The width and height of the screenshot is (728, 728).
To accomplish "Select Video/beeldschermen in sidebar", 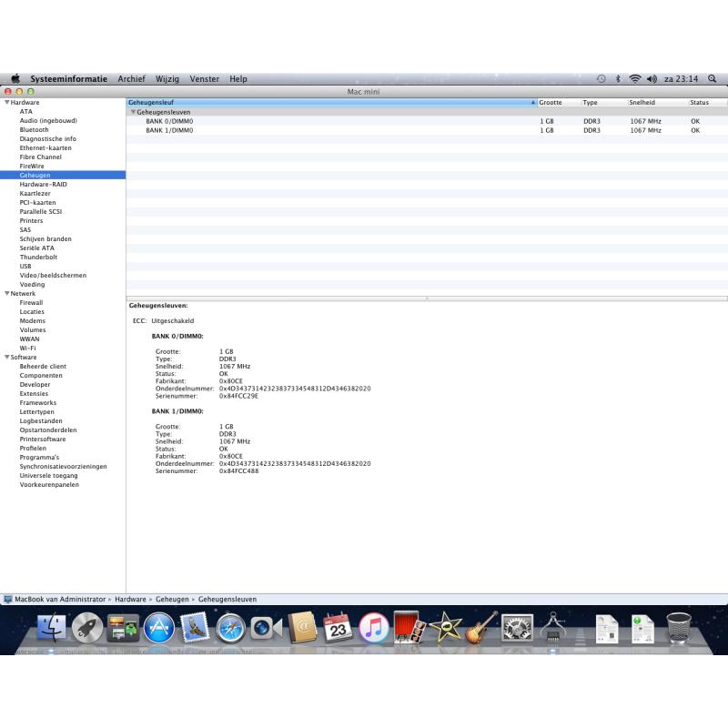I will tap(53, 275).
